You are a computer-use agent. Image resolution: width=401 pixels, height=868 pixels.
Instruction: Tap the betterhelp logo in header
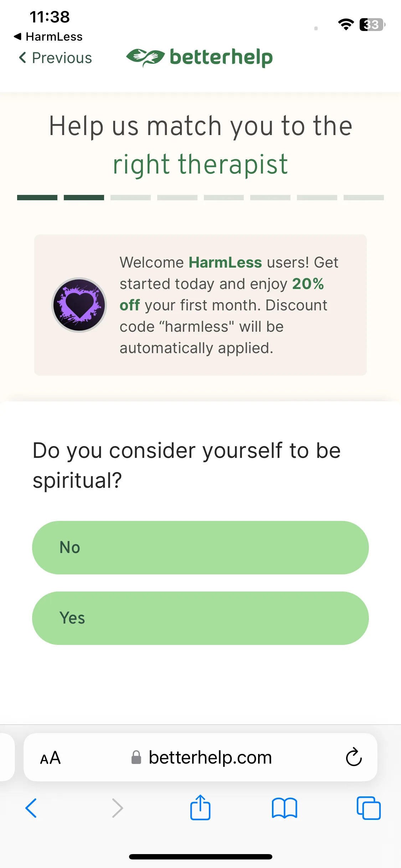(200, 57)
